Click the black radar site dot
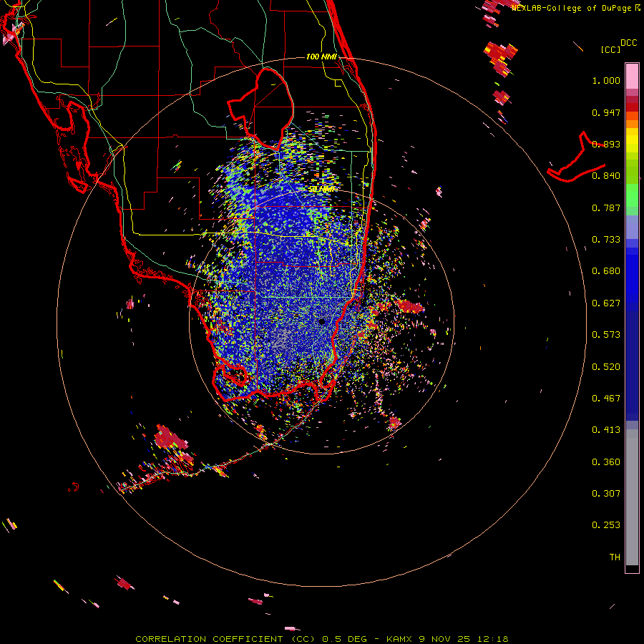The height and width of the screenshot is (644, 644). click(x=322, y=321)
